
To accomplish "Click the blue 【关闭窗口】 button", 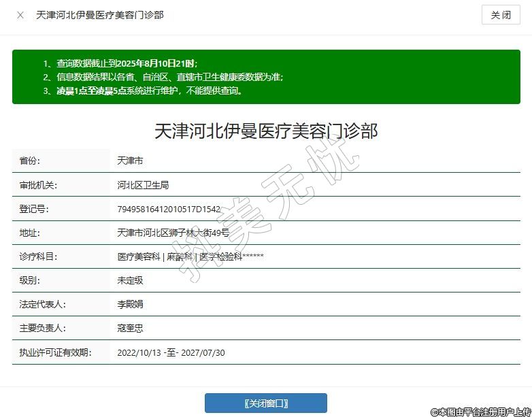I will (x=266, y=403).
